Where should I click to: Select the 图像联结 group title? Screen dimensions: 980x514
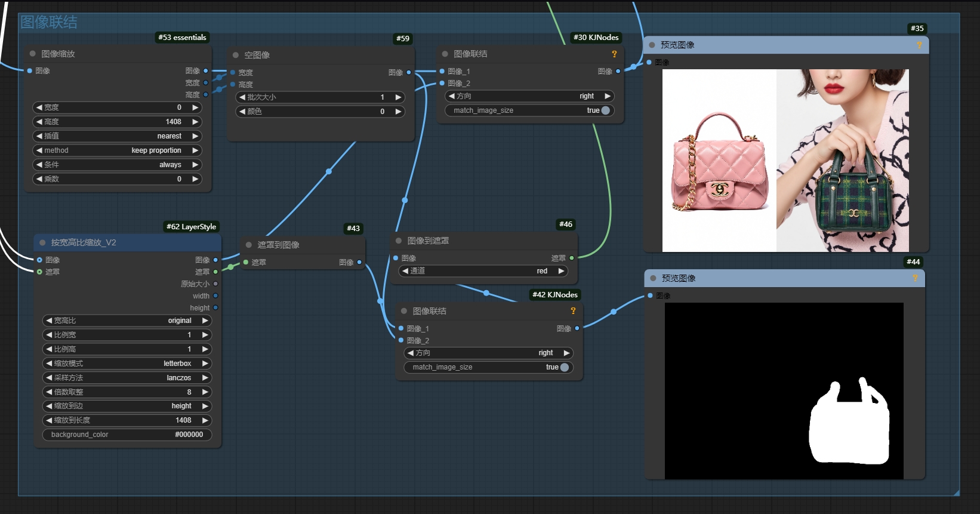pos(49,22)
